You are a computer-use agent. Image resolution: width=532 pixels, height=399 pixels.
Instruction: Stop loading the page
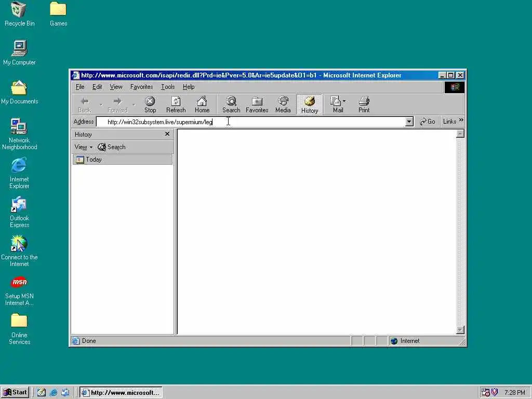pyautogui.click(x=150, y=104)
